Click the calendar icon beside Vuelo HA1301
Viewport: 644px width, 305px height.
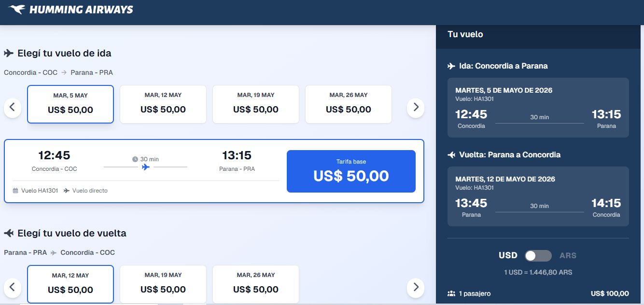pos(16,191)
